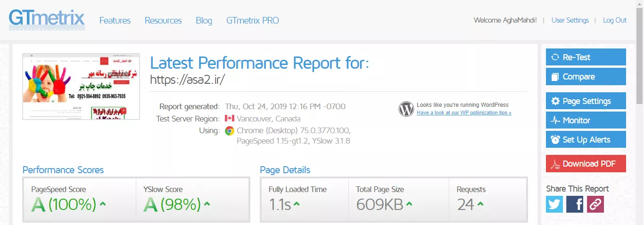Click the https://asa2.ir/ URL text
Viewport: 644px width, 225px height.
tap(187, 80)
